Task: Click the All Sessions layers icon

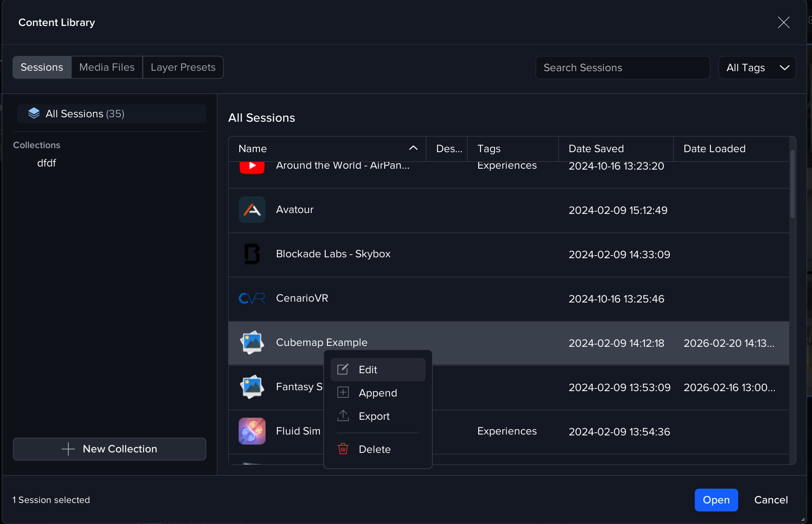Action: (34, 114)
